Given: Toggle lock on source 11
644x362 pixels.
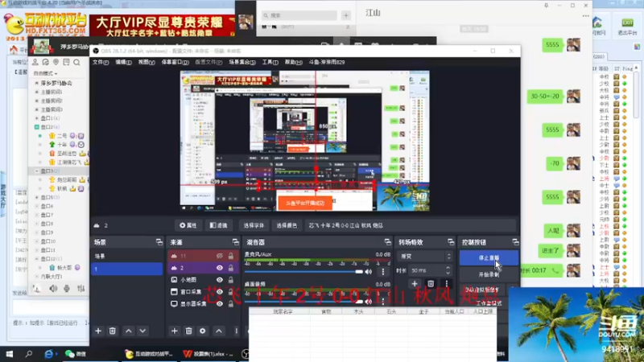Looking at the screenshot, I should (231, 256).
